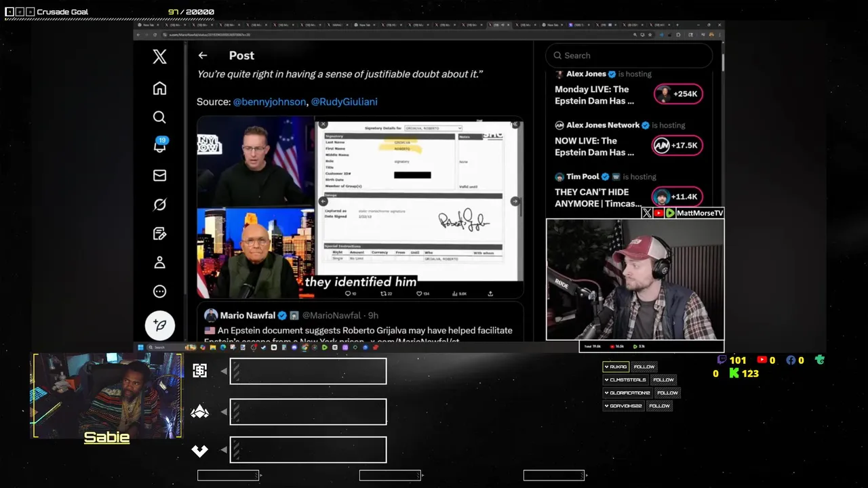Viewport: 868px width, 488px height.
Task: Click the Crusade Goal 97 / 20000 counter
Action: [191, 12]
